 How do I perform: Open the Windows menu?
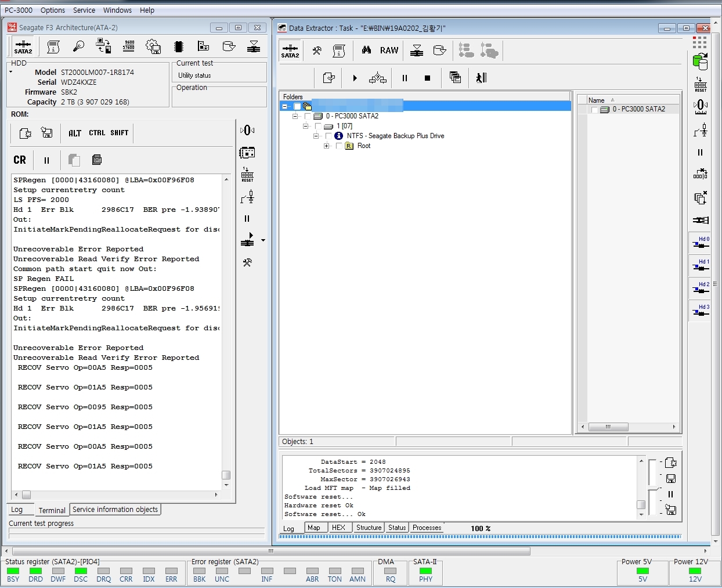(x=117, y=10)
